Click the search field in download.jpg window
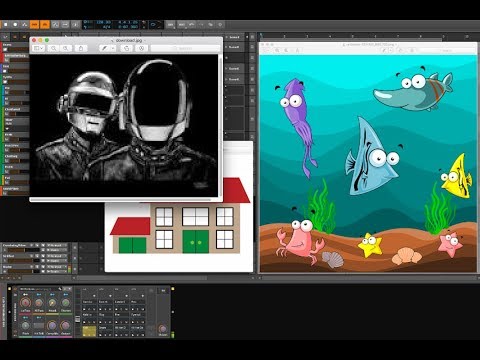The width and height of the screenshot is (480, 360). 185,48
